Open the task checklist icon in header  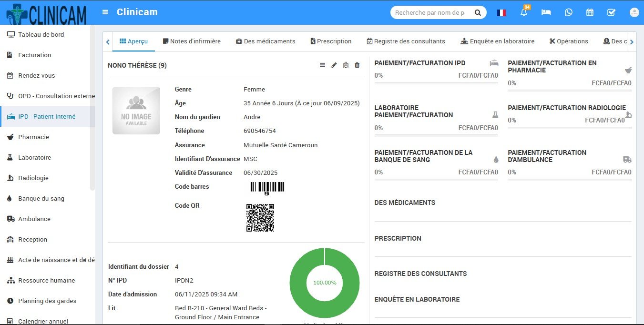pyautogui.click(x=611, y=12)
